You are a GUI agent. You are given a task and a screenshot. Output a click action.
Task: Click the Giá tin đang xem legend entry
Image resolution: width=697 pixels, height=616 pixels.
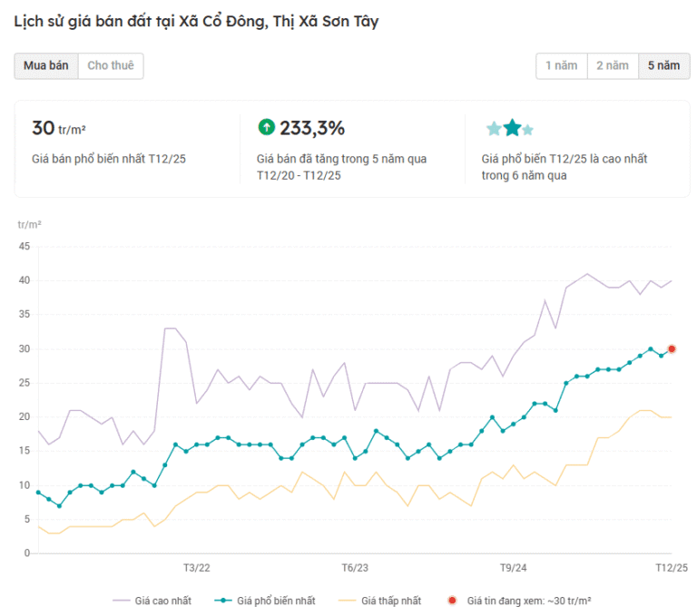[519, 601]
